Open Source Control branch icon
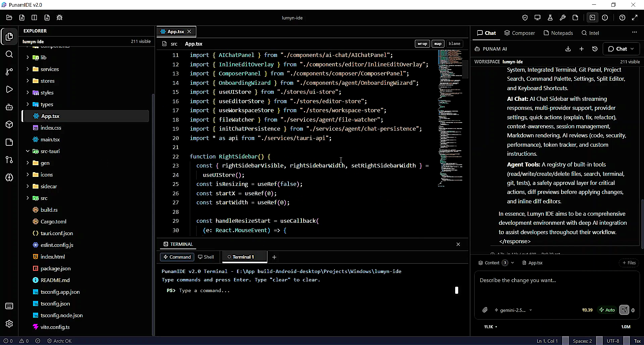644x345 pixels. pyautogui.click(x=9, y=72)
